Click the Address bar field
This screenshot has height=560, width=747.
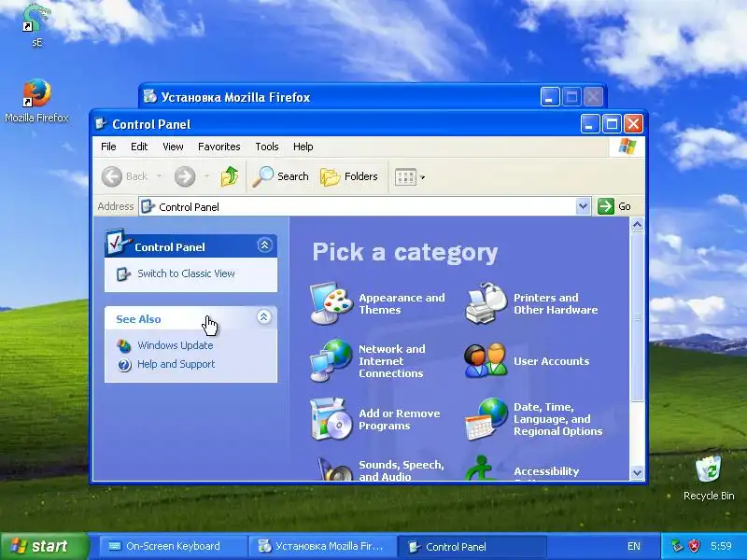pyautogui.click(x=365, y=206)
